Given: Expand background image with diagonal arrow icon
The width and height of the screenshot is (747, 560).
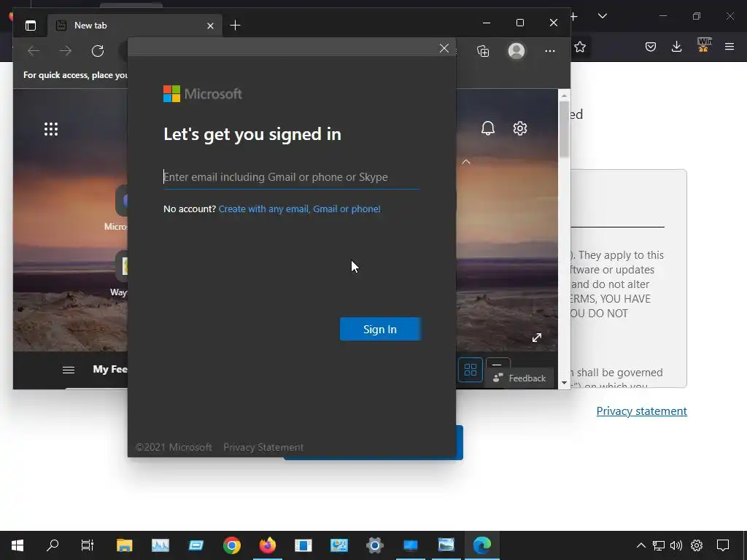Looking at the screenshot, I should [x=537, y=338].
